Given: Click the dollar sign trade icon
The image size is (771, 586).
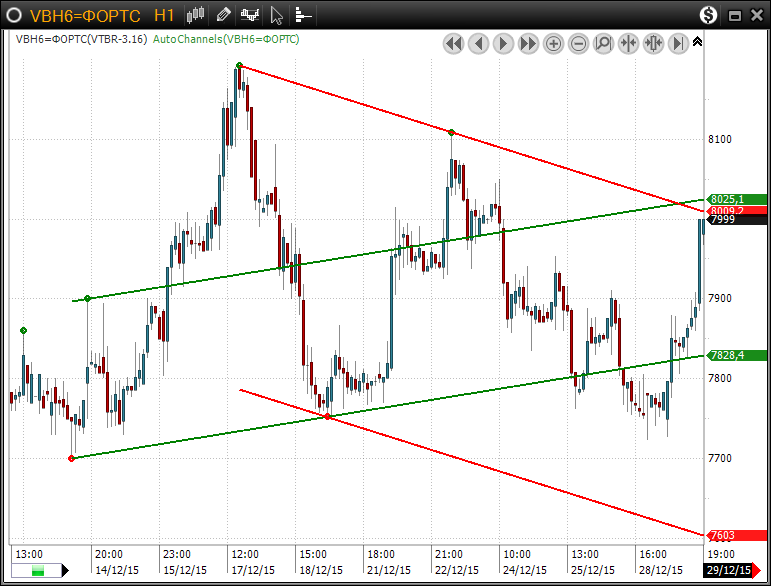Looking at the screenshot, I should click(708, 15).
